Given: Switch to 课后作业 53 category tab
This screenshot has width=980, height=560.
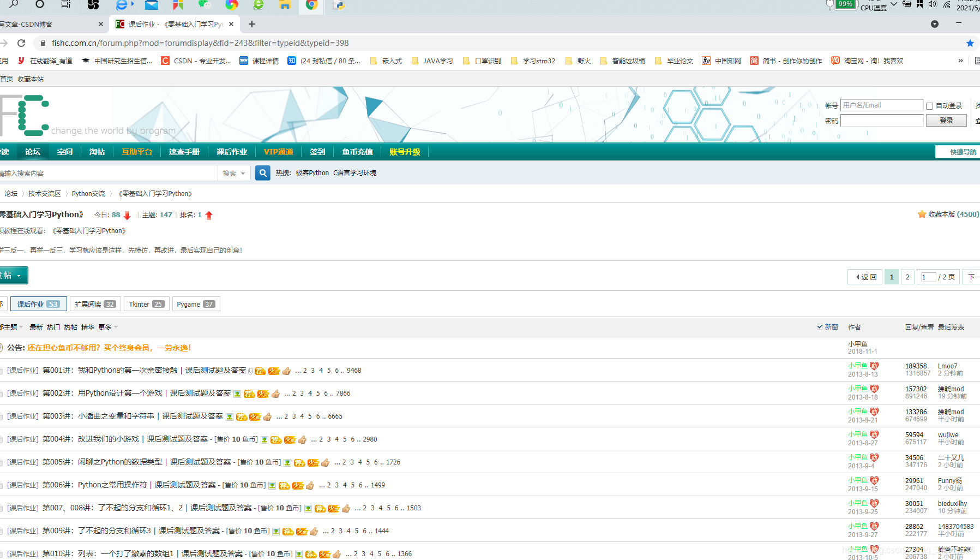Looking at the screenshot, I should point(39,304).
